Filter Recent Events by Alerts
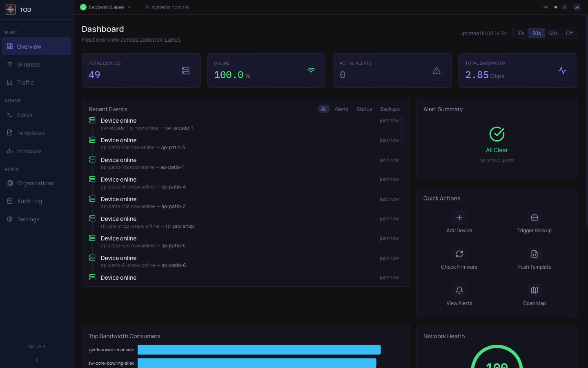The image size is (588, 368). pos(341,109)
